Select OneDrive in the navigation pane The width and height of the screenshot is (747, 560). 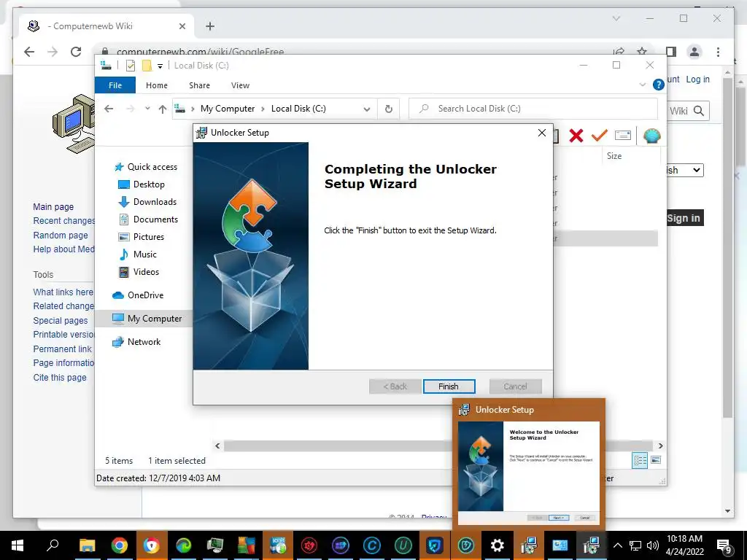click(x=138, y=295)
